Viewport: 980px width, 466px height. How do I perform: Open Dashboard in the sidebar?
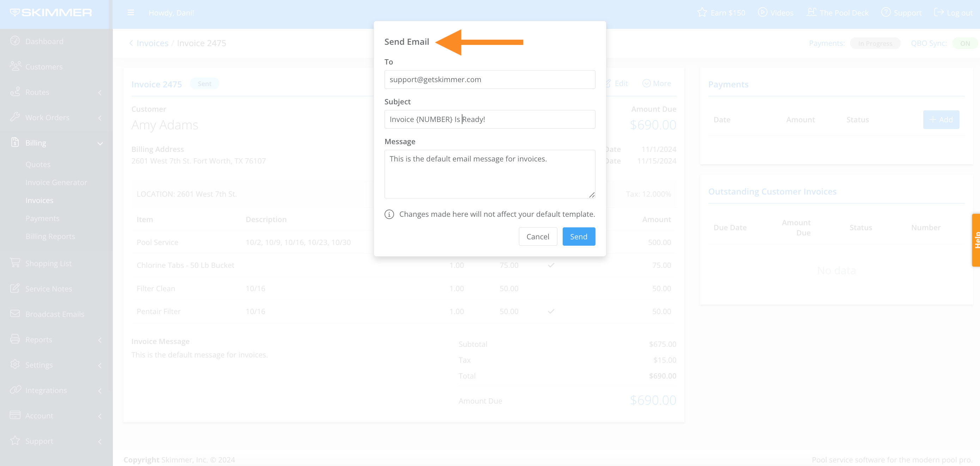(x=44, y=41)
